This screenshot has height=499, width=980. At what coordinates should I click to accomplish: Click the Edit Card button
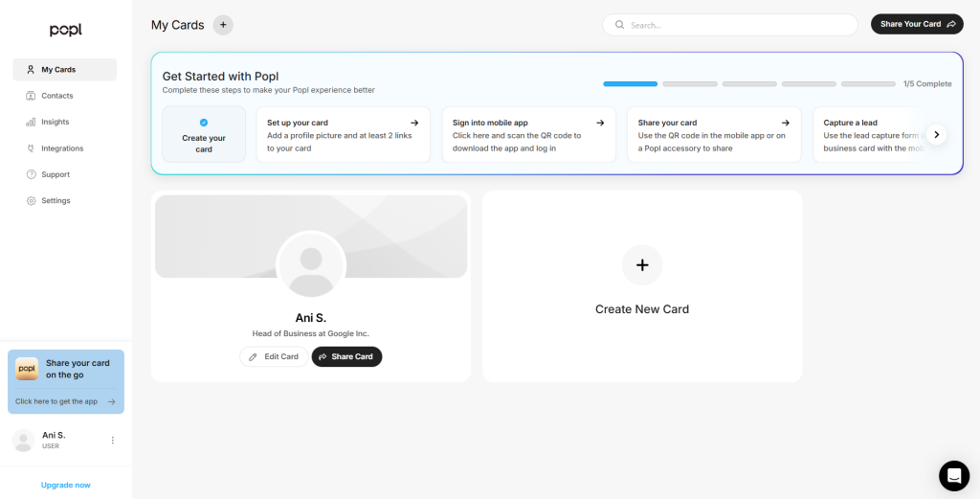pos(274,356)
